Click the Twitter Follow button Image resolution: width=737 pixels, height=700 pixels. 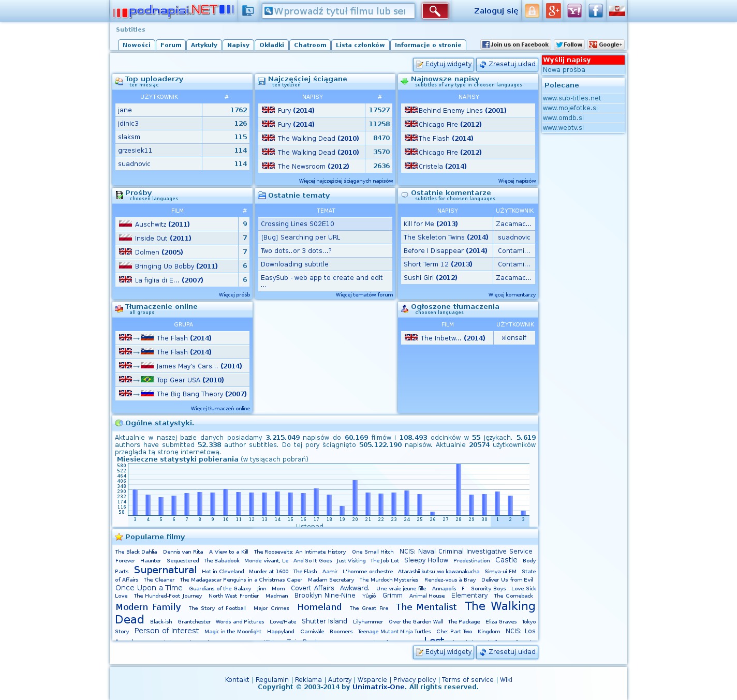click(569, 44)
